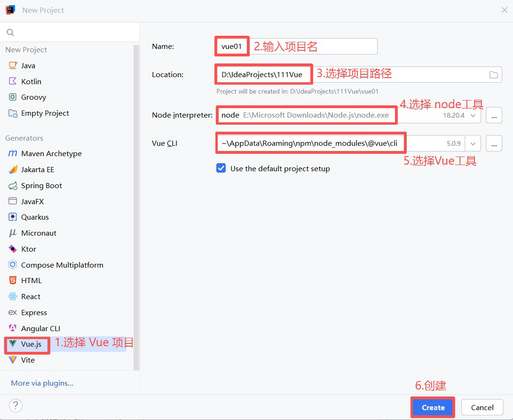The image size is (513, 420).
Task: Browse Vue CLI with ellipsis button
Action: [x=494, y=144]
